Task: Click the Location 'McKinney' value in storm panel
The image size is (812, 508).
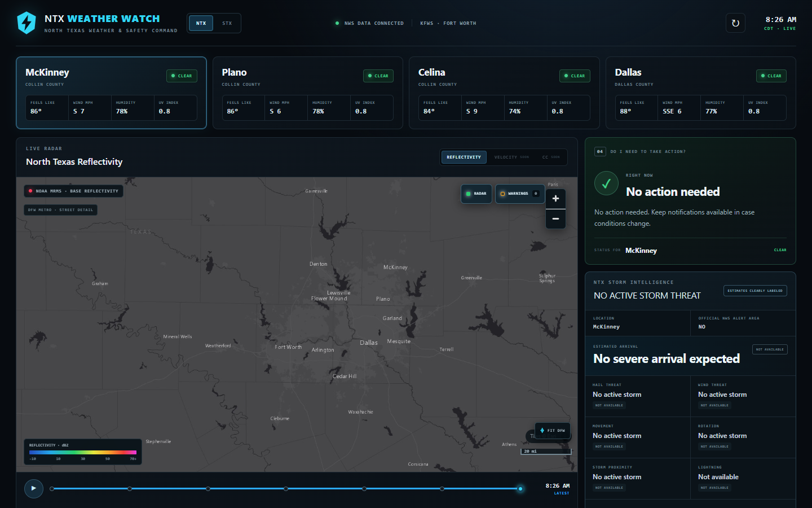Action: point(606,327)
